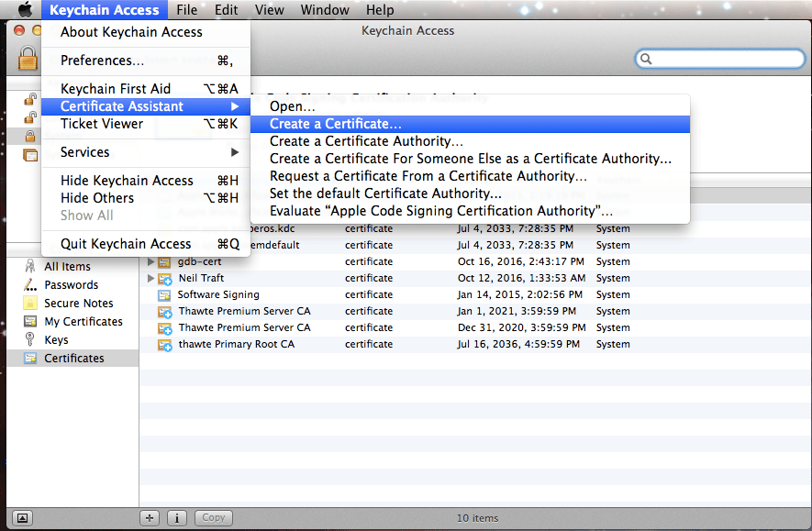Click the info button in bottom bar

pos(176,517)
